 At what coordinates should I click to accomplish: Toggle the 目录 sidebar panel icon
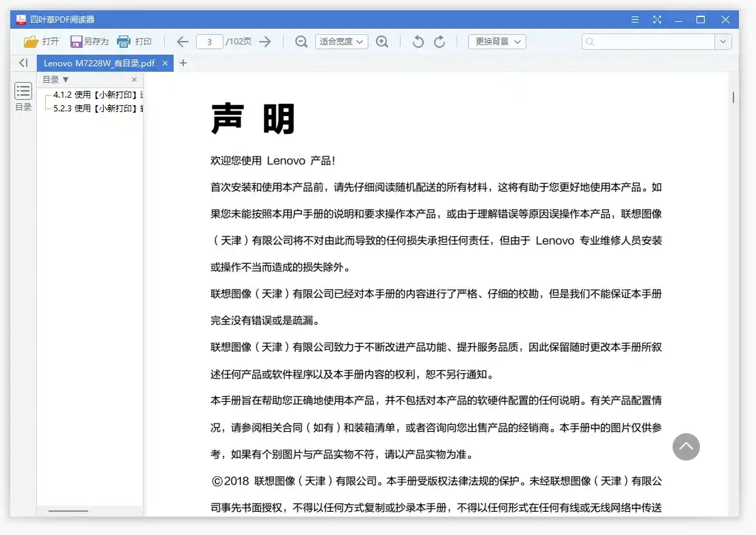click(23, 96)
